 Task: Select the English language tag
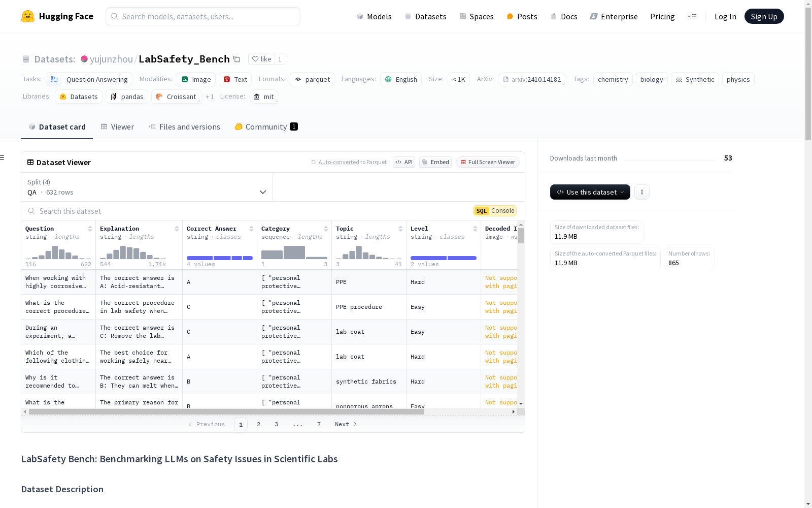[x=401, y=79]
